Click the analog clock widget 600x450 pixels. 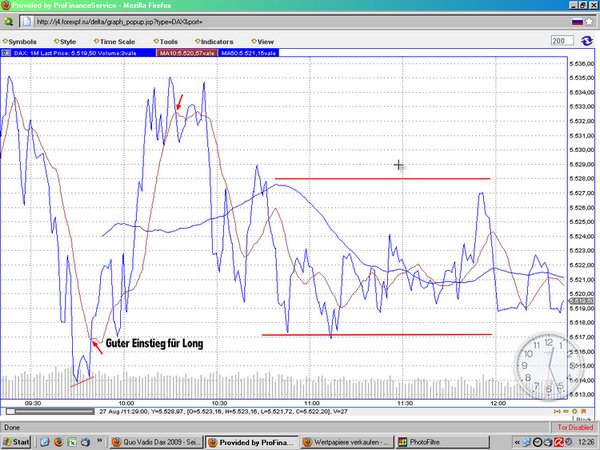point(548,365)
